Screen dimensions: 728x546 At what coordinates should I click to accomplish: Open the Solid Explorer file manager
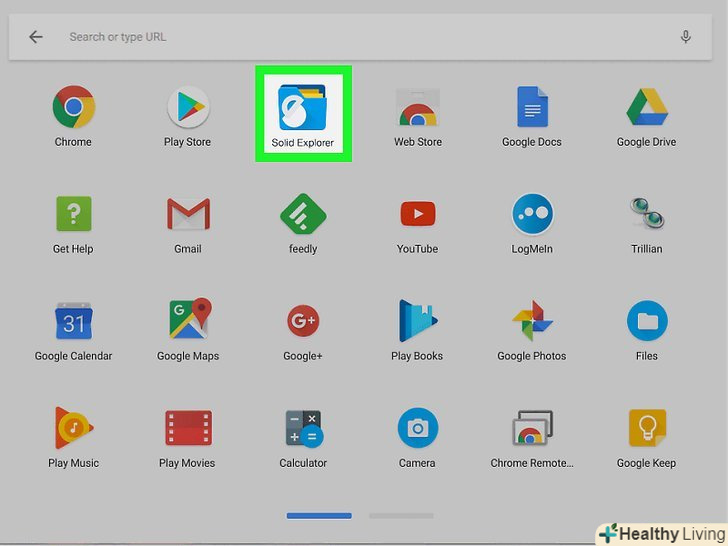coord(303,108)
